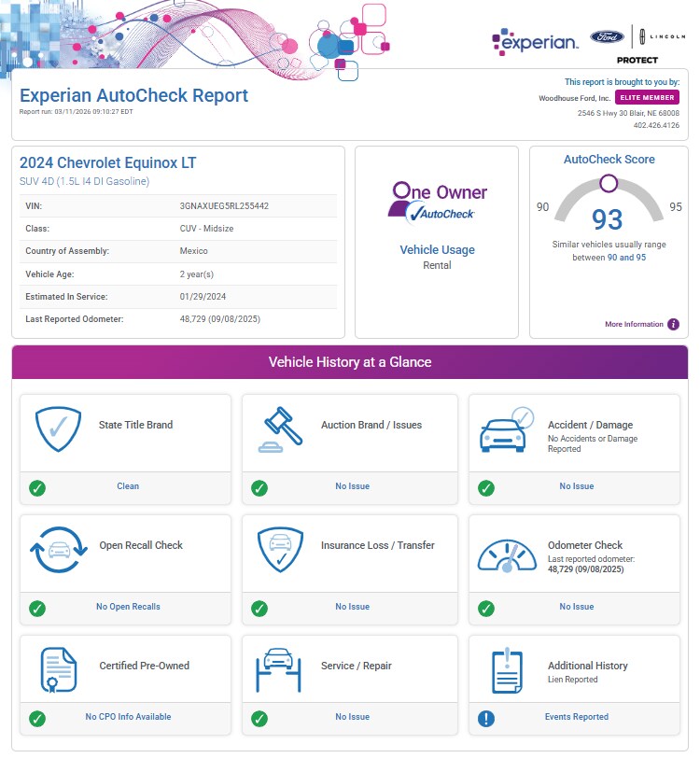
Task: Click green check in Auction Brand card
Action: pyautogui.click(x=259, y=488)
